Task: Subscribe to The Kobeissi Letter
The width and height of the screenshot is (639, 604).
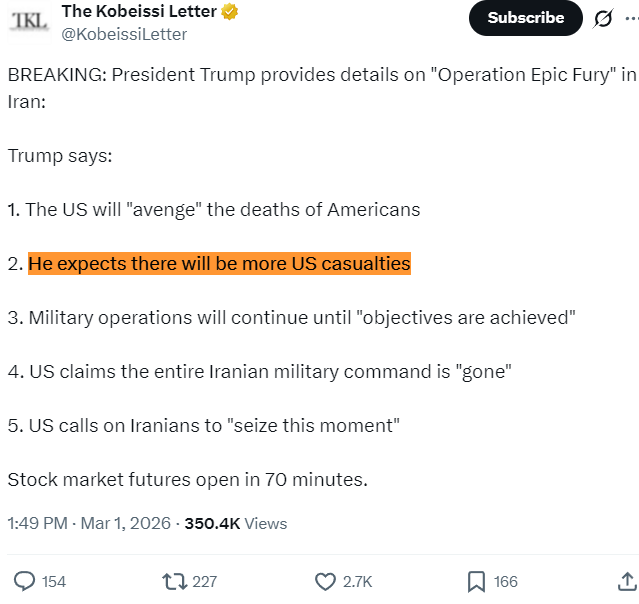Action: 525,18
